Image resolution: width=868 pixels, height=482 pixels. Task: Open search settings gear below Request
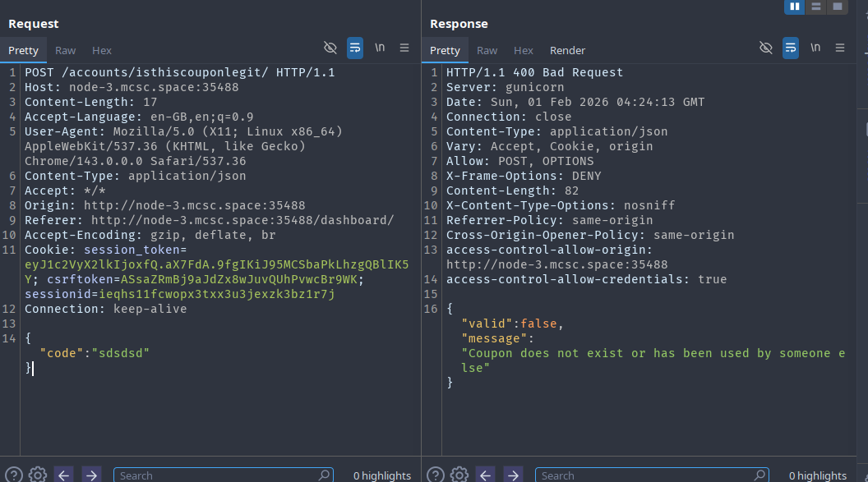38,475
